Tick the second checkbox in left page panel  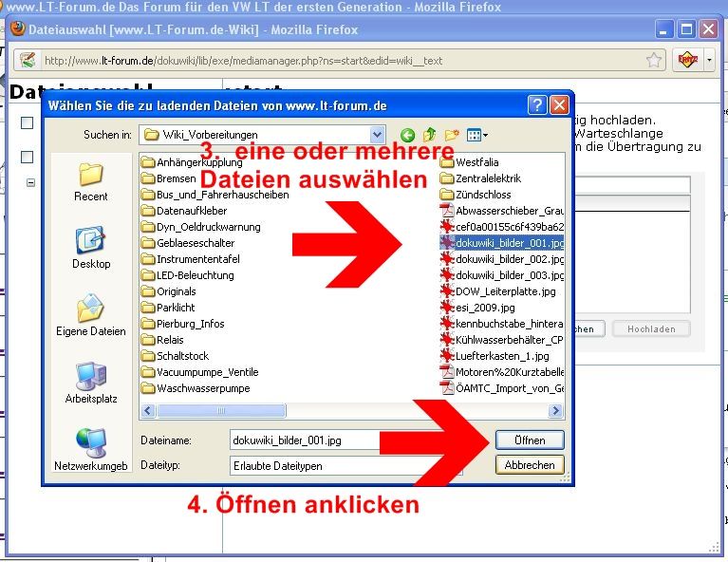coord(27,157)
